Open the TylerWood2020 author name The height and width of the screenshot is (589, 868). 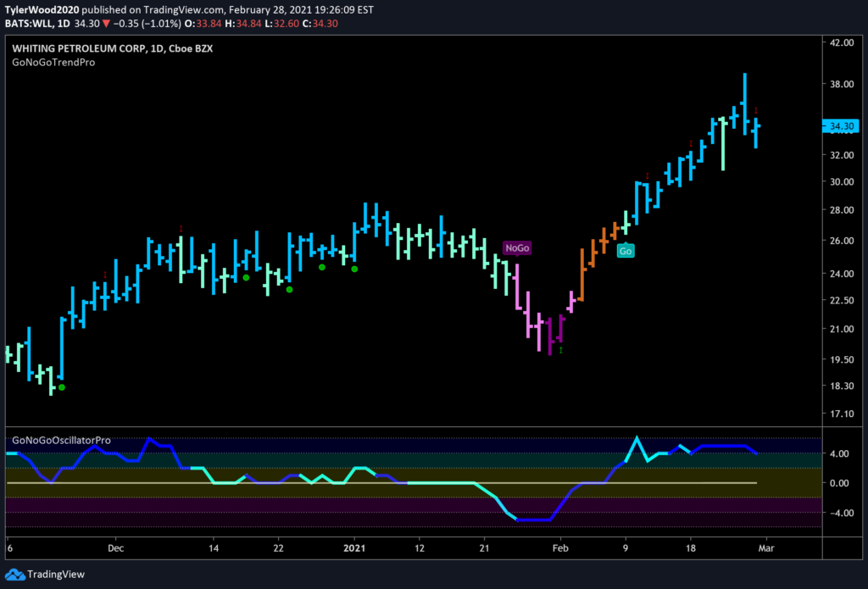tap(42, 10)
